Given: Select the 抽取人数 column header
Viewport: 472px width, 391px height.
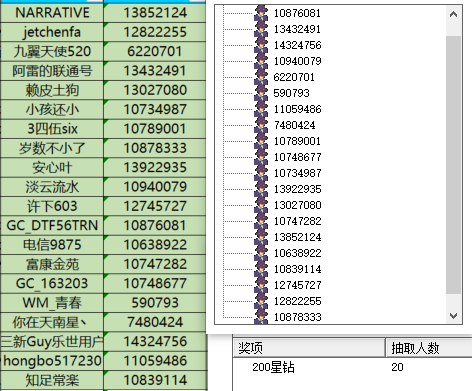Looking at the screenshot, I should point(429,348).
